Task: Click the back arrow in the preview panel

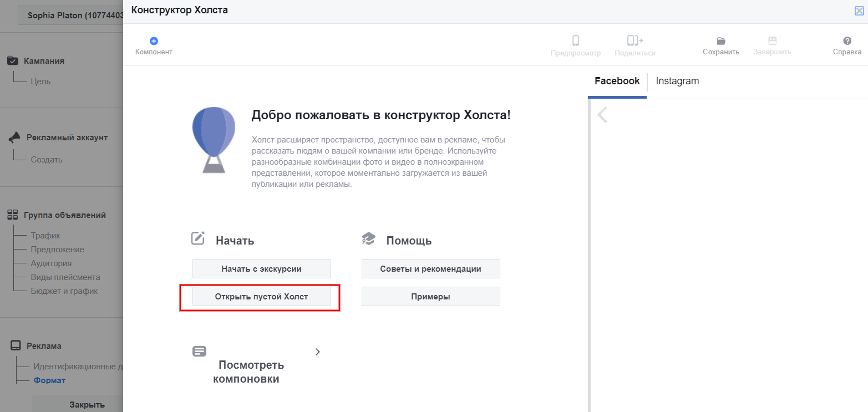Action: 602,115
